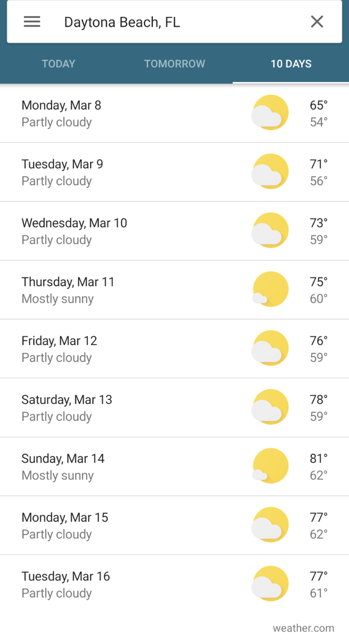
Task: Select the Friday, Mar 12 forecast label
Action: (59, 341)
